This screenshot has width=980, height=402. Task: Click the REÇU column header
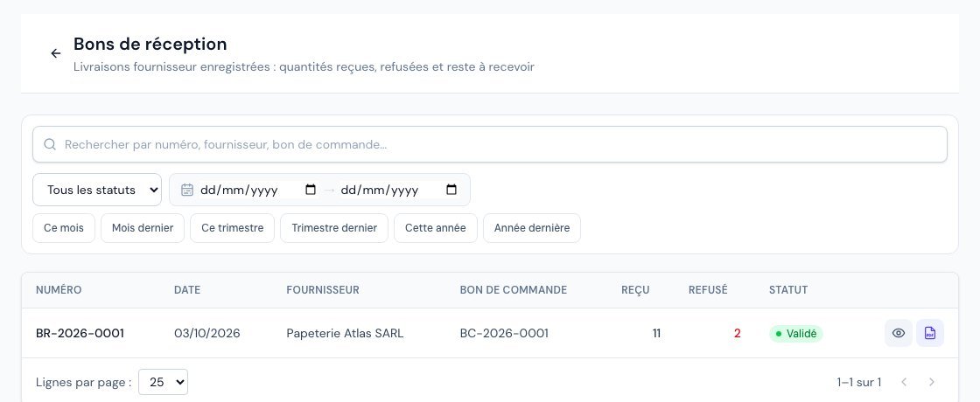[x=635, y=290]
